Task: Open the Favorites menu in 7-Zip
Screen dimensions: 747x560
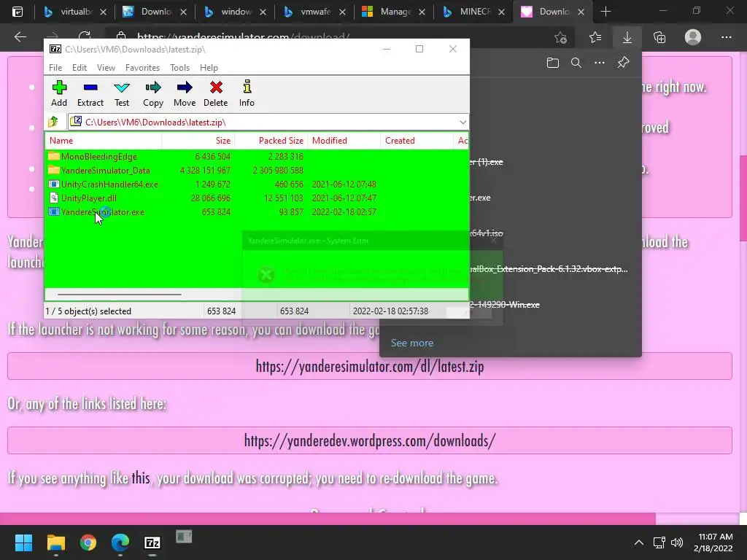Action: coord(142,68)
